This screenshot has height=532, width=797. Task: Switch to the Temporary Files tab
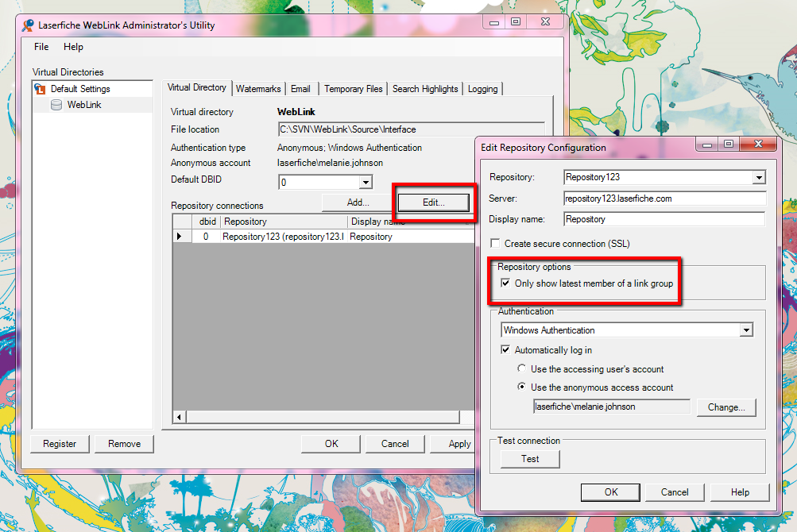(354, 89)
